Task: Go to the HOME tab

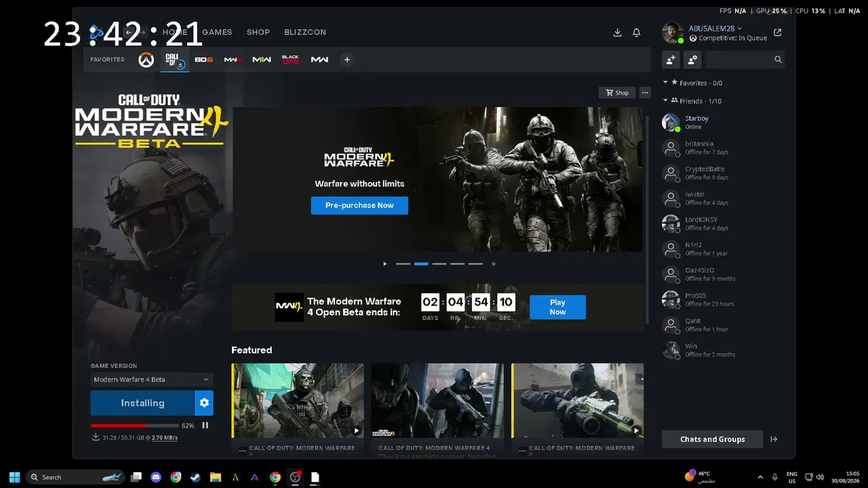Action: coord(175,32)
